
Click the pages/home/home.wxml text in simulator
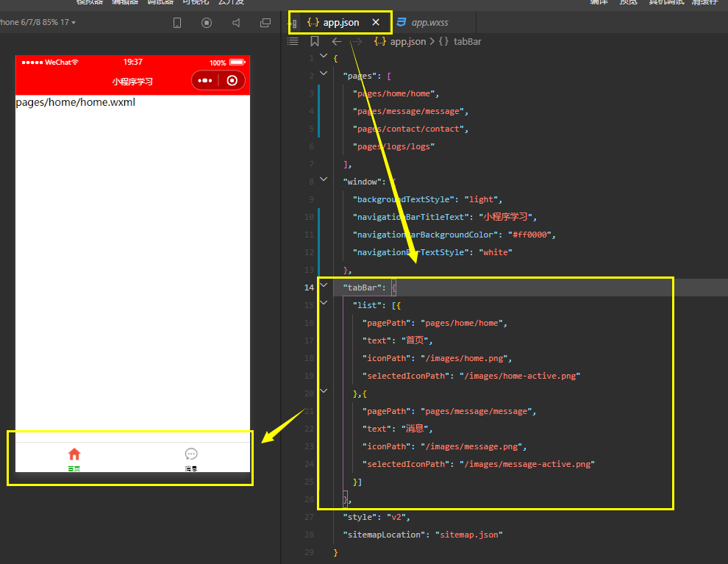tap(76, 102)
